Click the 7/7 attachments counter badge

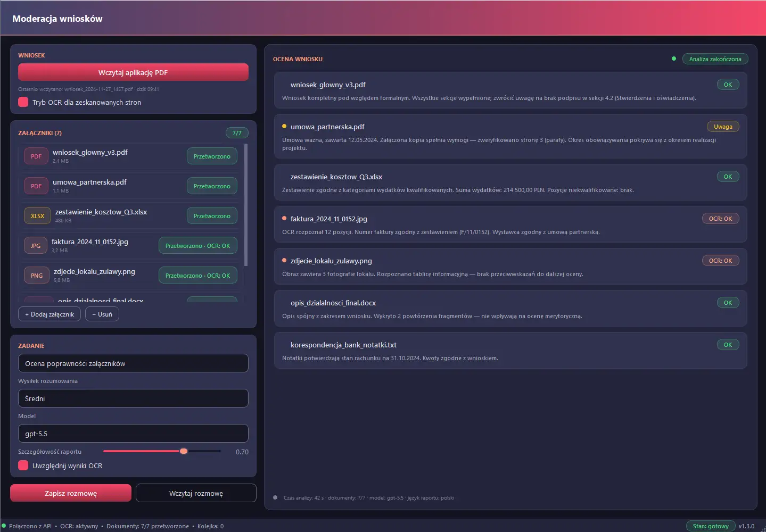pos(237,133)
